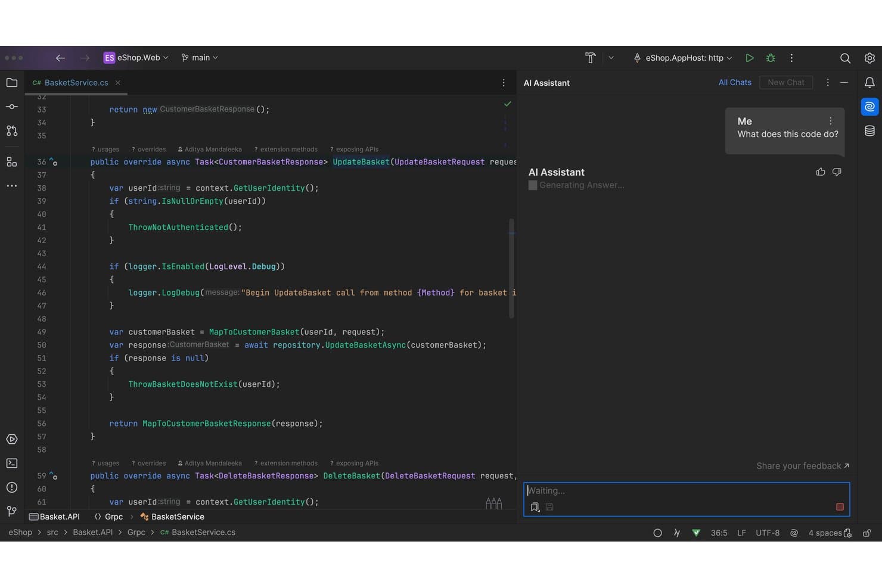Open the Pull Requests tool window

click(x=12, y=130)
